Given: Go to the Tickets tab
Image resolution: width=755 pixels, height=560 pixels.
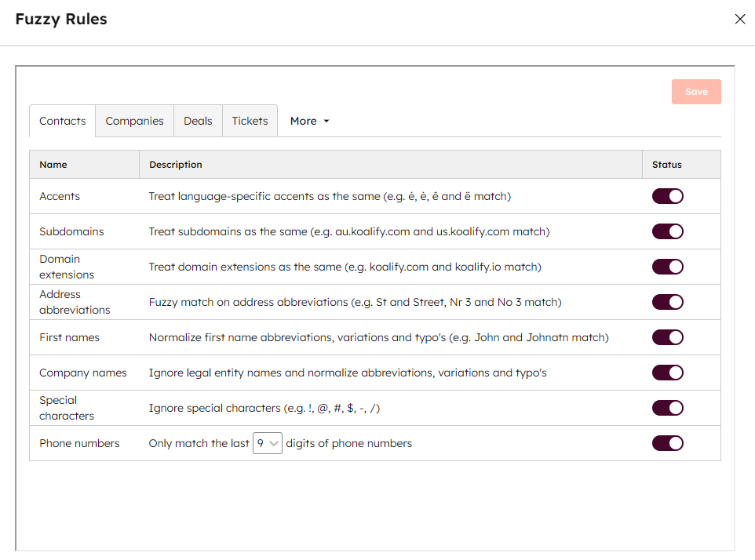Looking at the screenshot, I should coord(250,121).
